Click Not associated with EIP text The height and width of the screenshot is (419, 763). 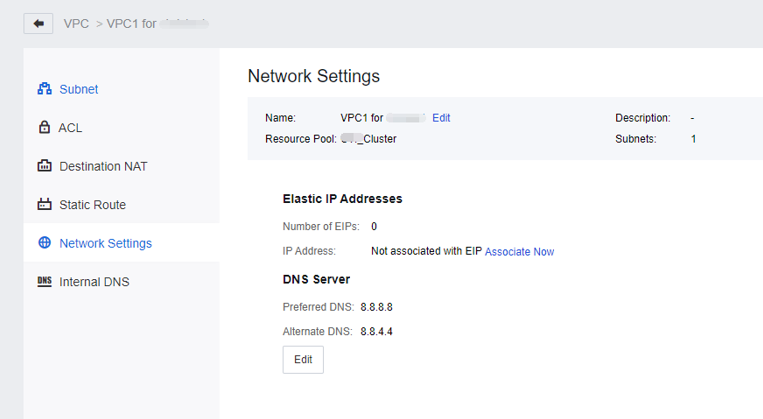tap(426, 251)
